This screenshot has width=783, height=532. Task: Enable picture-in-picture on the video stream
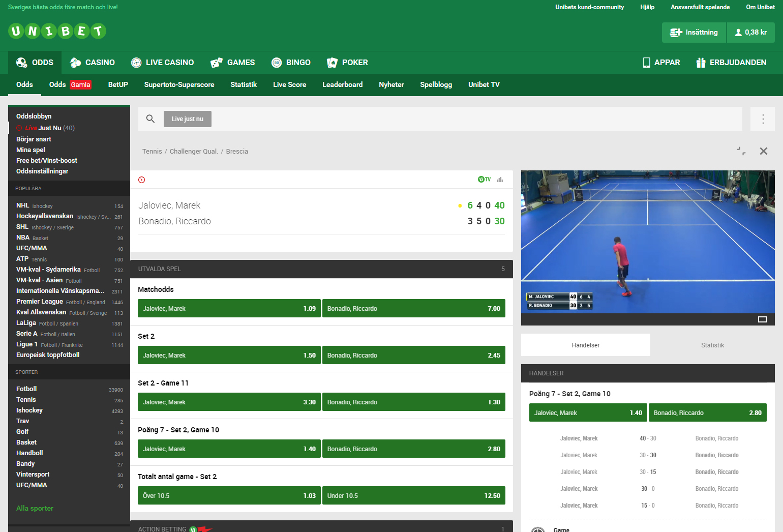click(763, 319)
